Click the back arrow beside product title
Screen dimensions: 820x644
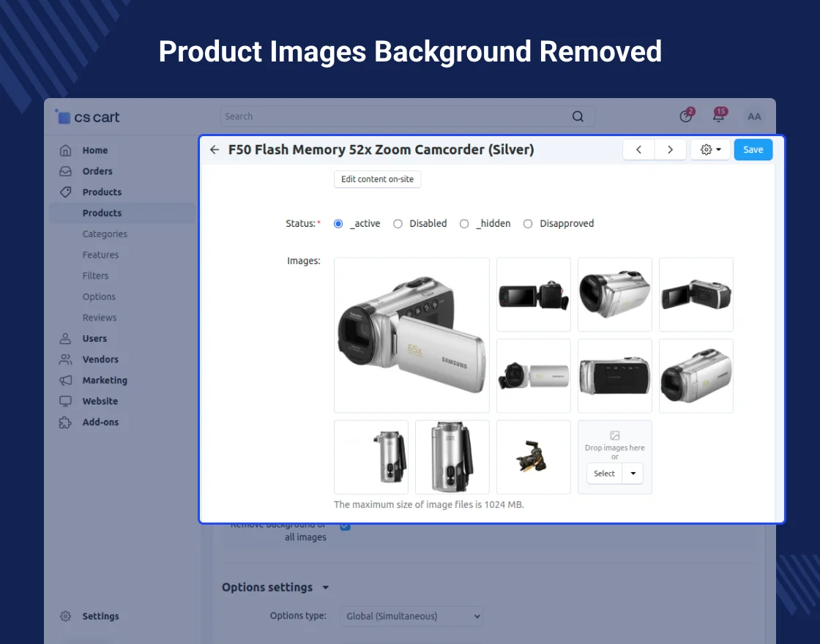point(215,150)
